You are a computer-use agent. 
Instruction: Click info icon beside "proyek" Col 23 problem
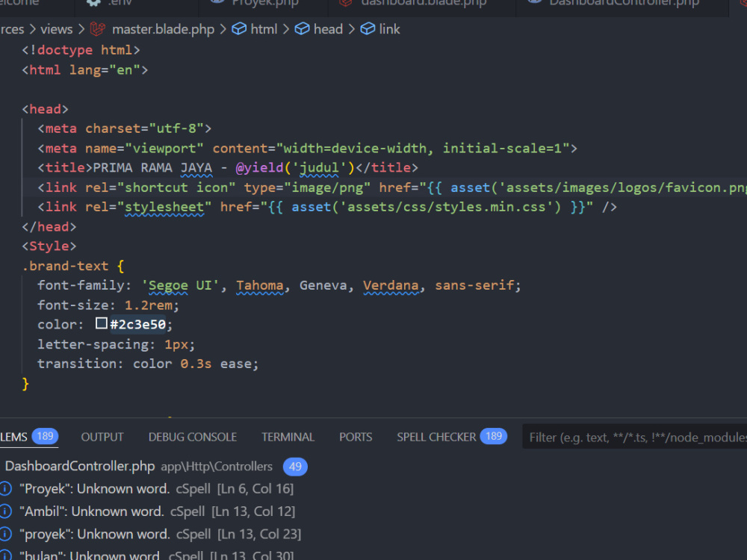coord(6,535)
